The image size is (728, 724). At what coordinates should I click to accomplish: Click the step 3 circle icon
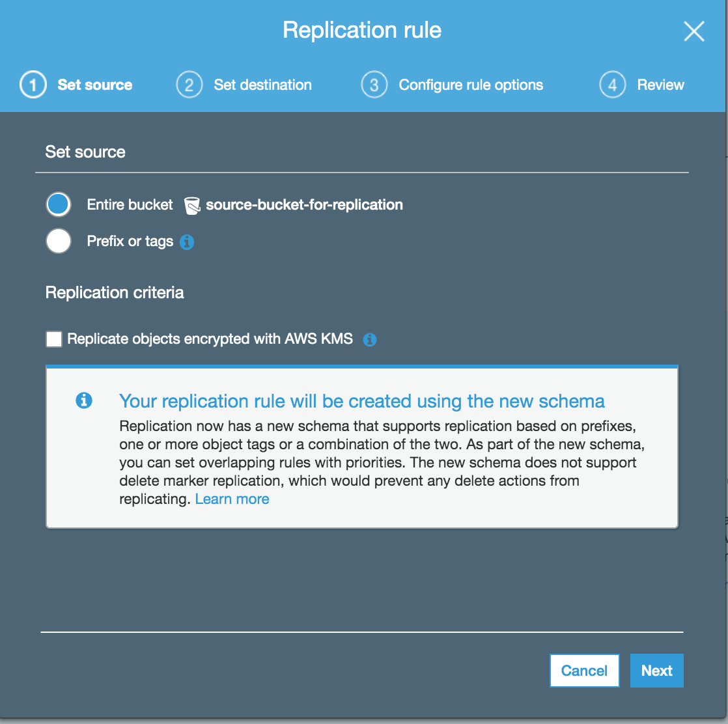[374, 85]
